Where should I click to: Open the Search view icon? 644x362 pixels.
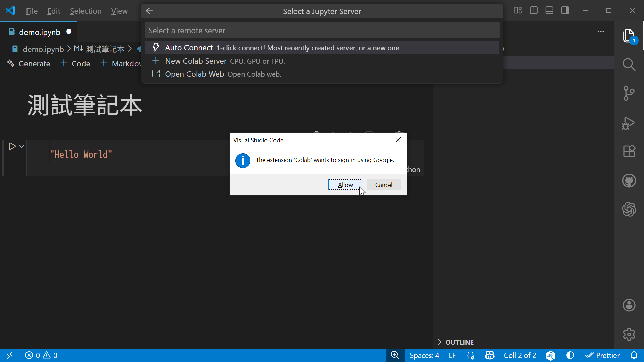[629, 64]
